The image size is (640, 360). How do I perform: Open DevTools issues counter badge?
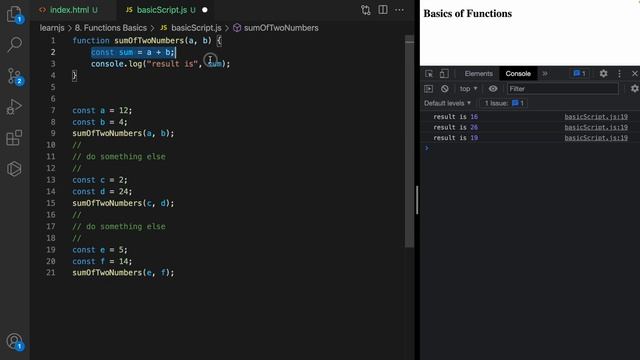click(x=579, y=74)
